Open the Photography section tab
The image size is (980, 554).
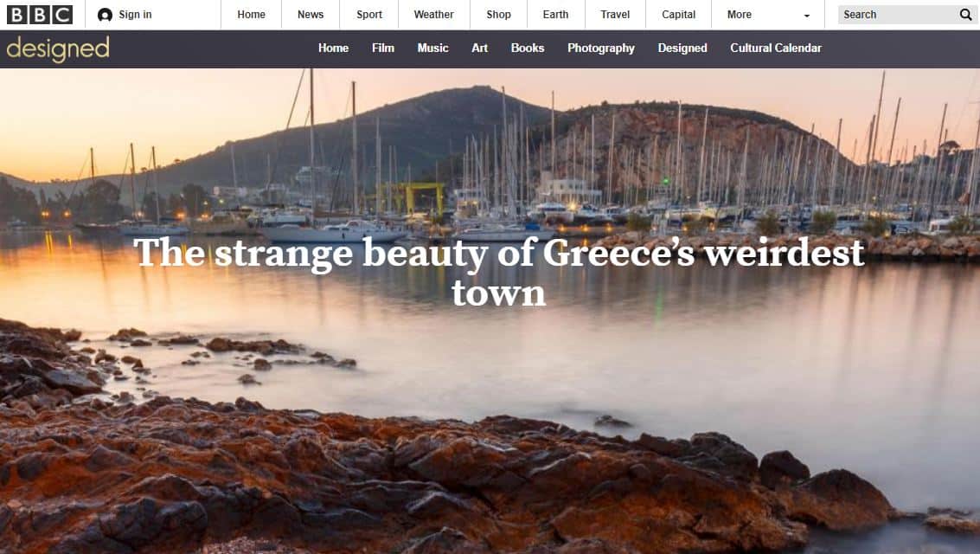[601, 48]
